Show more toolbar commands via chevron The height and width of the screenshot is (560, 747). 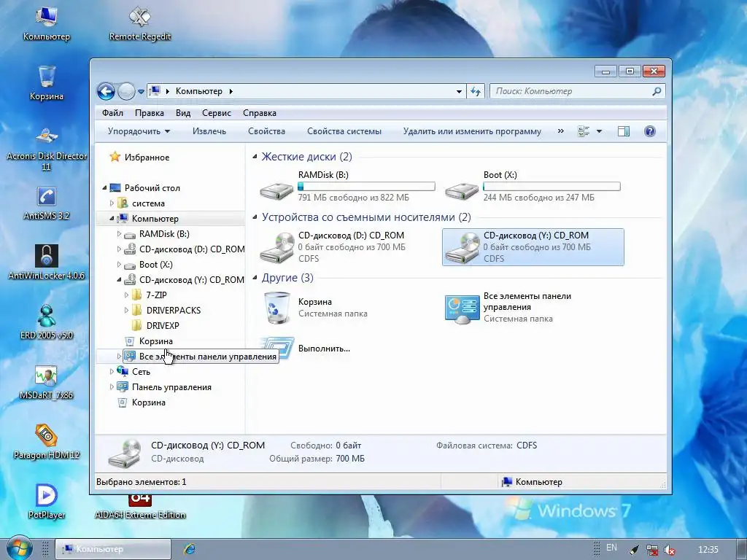click(561, 131)
